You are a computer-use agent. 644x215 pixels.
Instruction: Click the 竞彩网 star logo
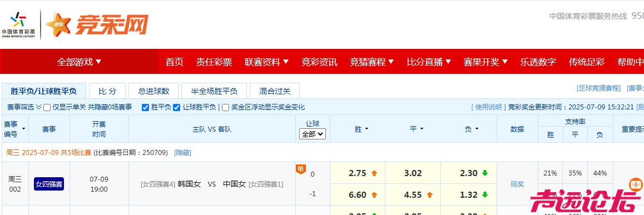click(97, 24)
